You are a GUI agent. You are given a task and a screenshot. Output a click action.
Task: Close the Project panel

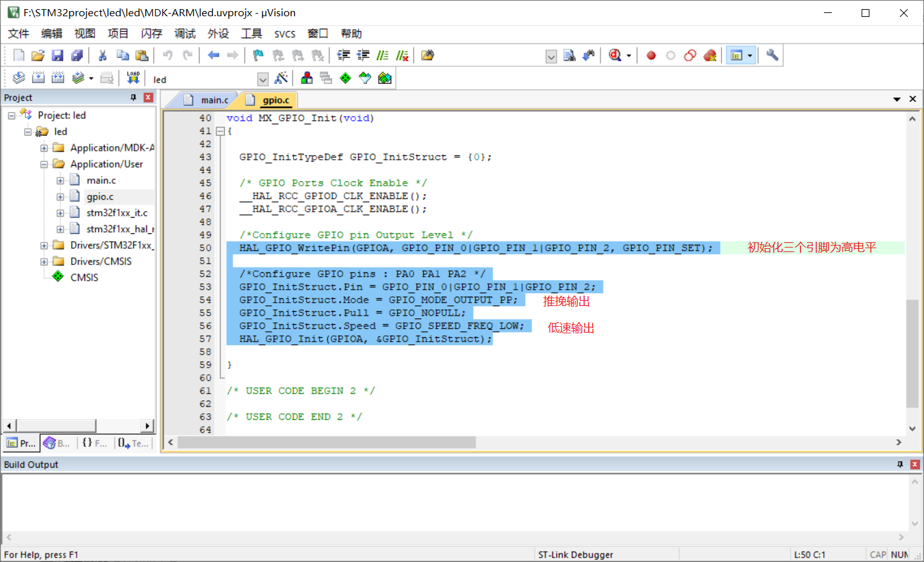148,97
